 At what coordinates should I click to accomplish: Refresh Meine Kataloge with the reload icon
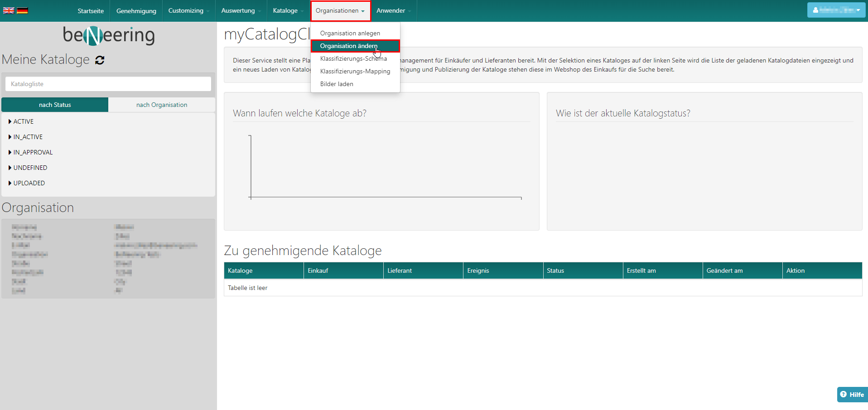[x=100, y=60]
